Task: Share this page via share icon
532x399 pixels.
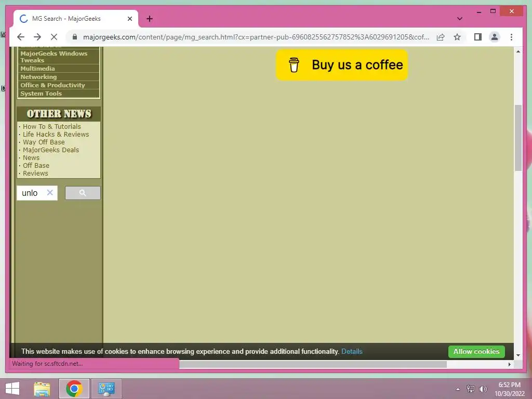Action: point(441,37)
